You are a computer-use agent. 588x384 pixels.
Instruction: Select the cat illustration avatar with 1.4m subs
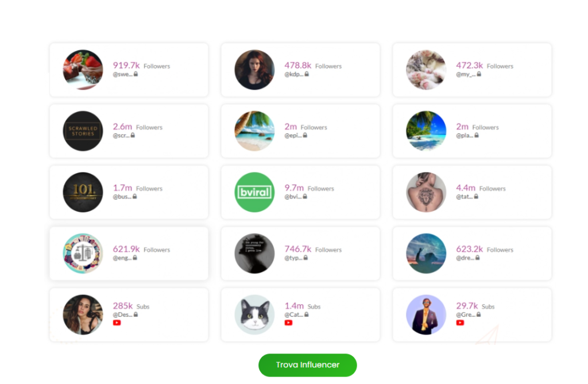pyautogui.click(x=254, y=314)
